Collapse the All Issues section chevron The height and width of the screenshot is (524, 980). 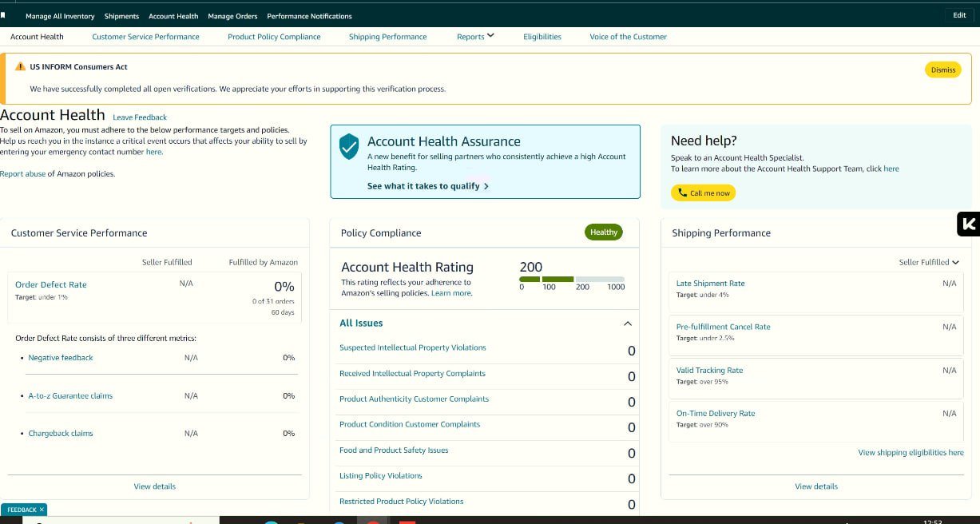(628, 324)
